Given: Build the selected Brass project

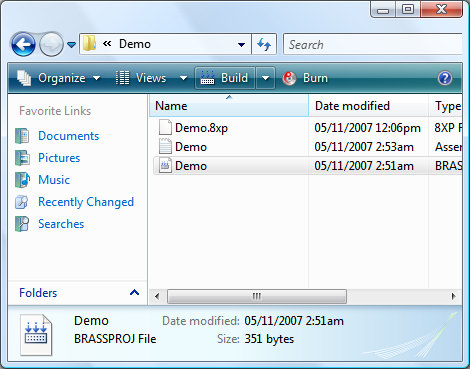Looking at the screenshot, I should pos(225,78).
